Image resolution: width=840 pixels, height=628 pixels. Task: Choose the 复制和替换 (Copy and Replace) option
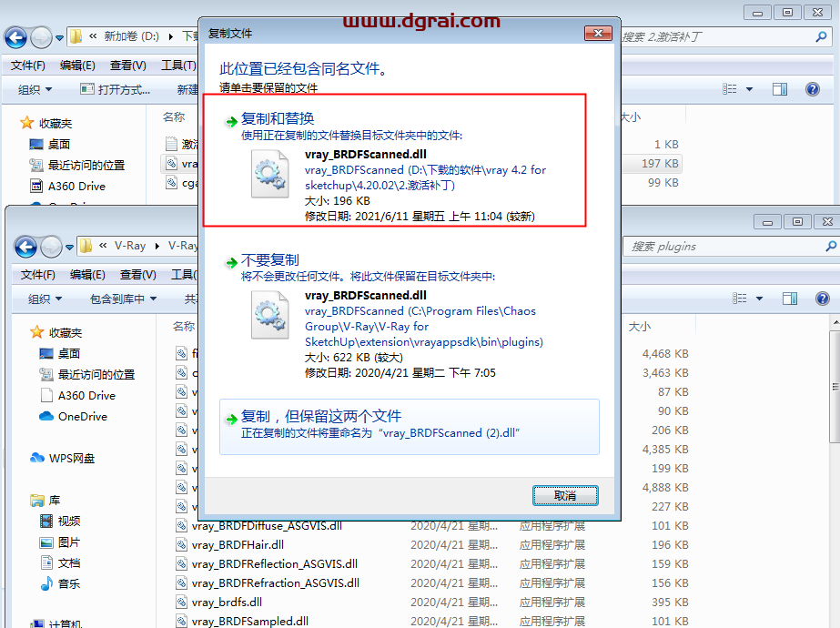(278, 119)
